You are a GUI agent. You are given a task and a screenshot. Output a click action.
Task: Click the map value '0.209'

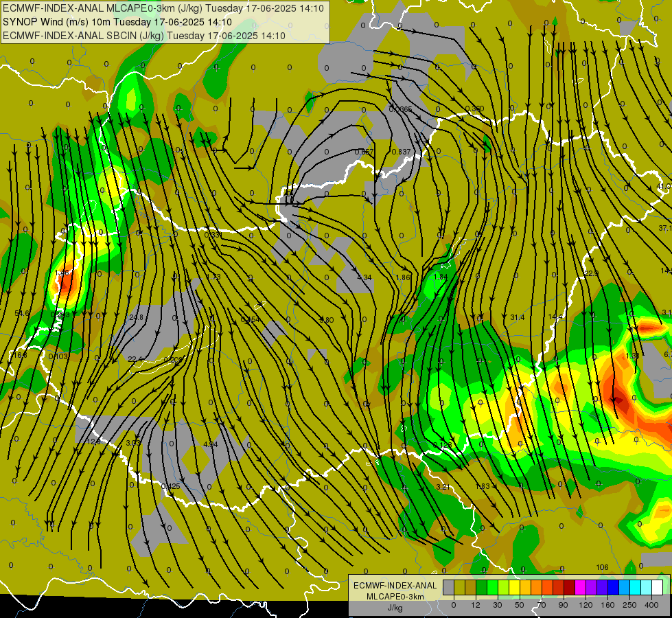click(173, 359)
